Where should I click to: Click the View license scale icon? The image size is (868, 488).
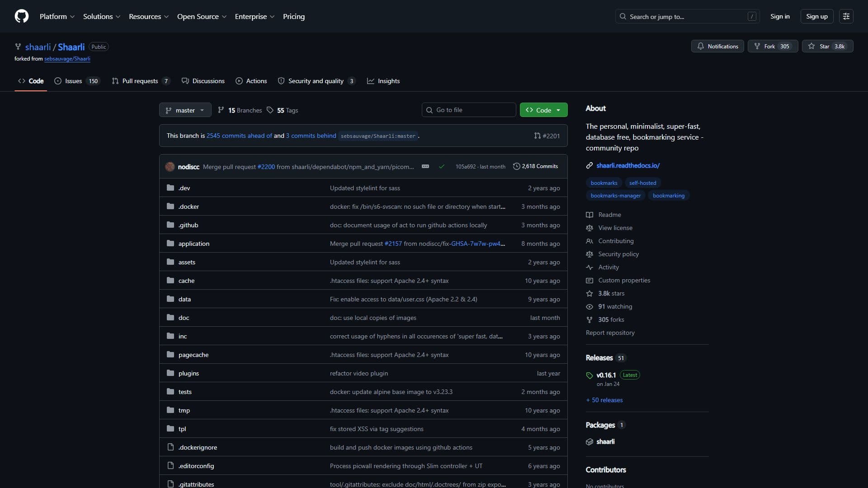point(590,228)
